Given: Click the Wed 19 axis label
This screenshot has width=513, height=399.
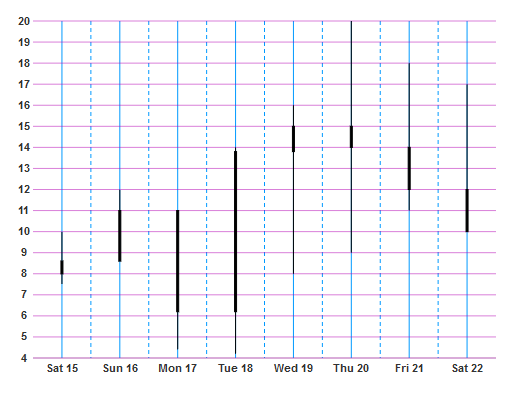Looking at the screenshot, I should (x=293, y=368).
